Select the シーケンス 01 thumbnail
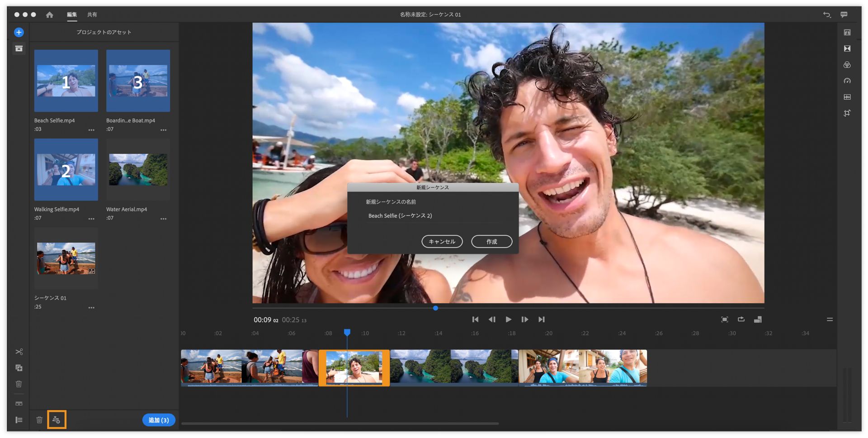 [66, 258]
